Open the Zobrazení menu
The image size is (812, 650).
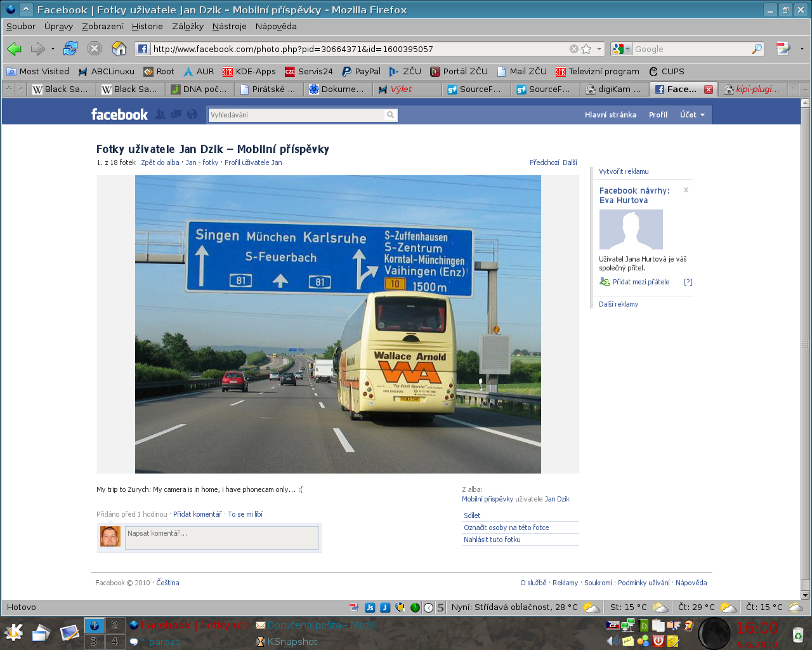click(102, 26)
